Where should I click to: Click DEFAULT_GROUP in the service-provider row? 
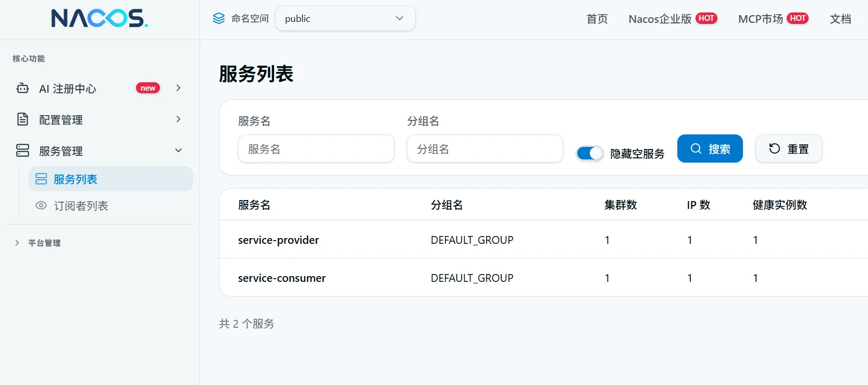coord(472,240)
